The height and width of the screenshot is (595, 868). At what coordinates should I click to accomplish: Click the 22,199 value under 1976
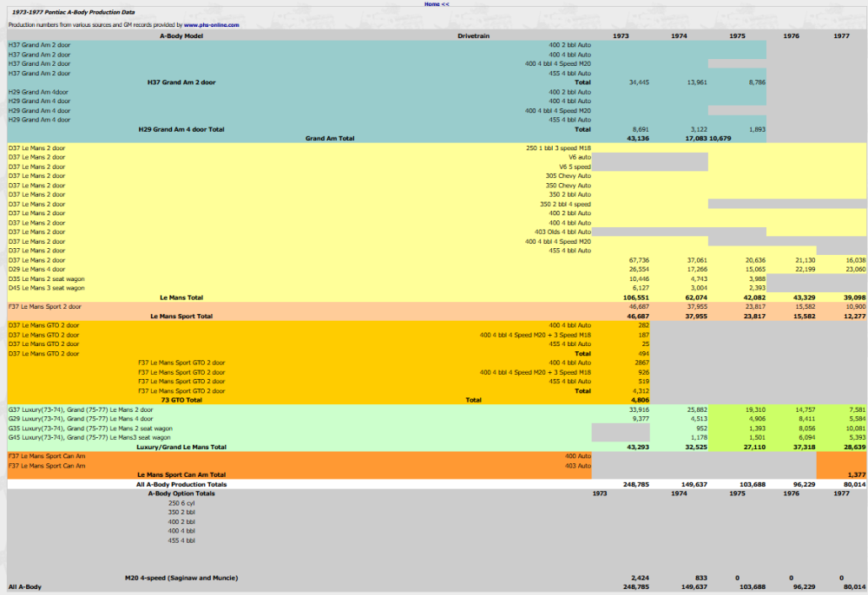[805, 269]
